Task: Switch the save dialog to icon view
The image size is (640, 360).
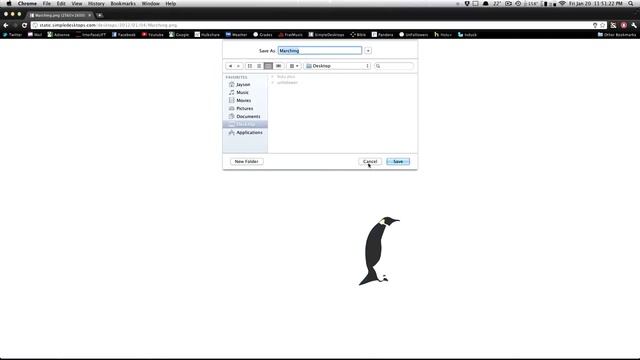Action: point(250,66)
